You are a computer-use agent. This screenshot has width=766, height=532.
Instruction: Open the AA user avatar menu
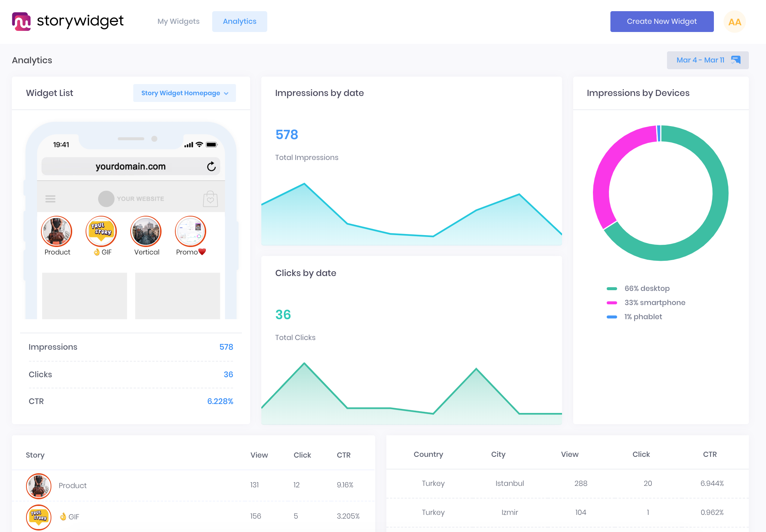(x=734, y=22)
